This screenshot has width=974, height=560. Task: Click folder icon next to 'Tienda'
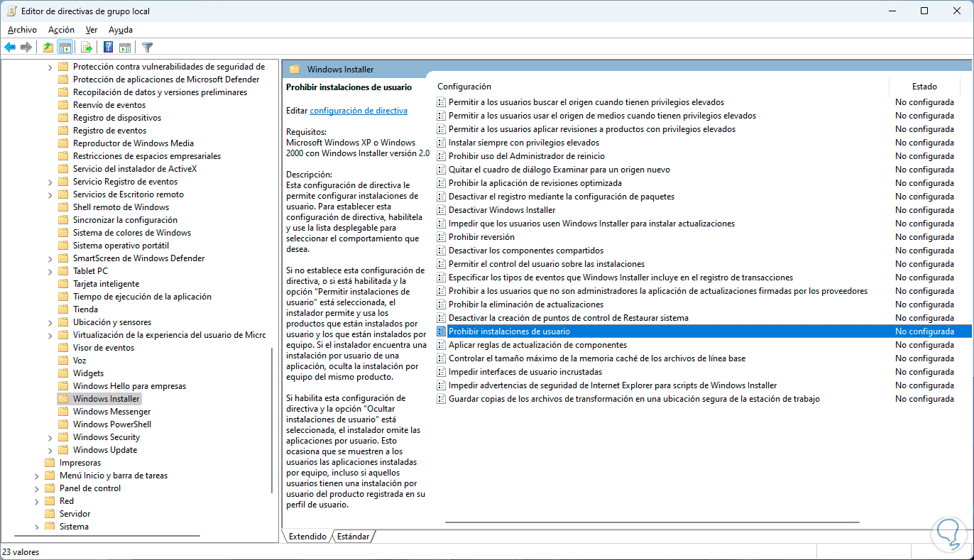click(x=63, y=309)
